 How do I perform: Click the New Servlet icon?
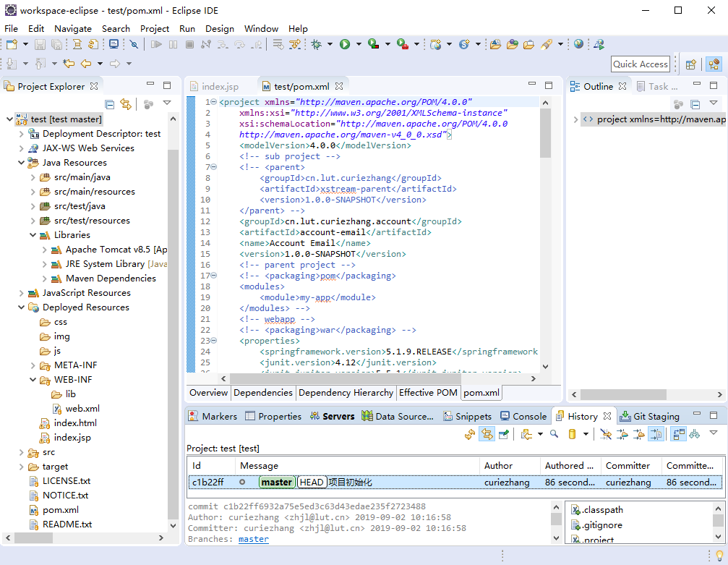464,44
